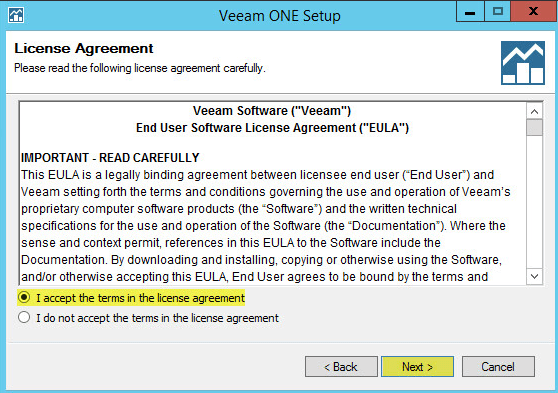Close the setup window with red X
The height and width of the screenshot is (393, 558).
coord(533,11)
